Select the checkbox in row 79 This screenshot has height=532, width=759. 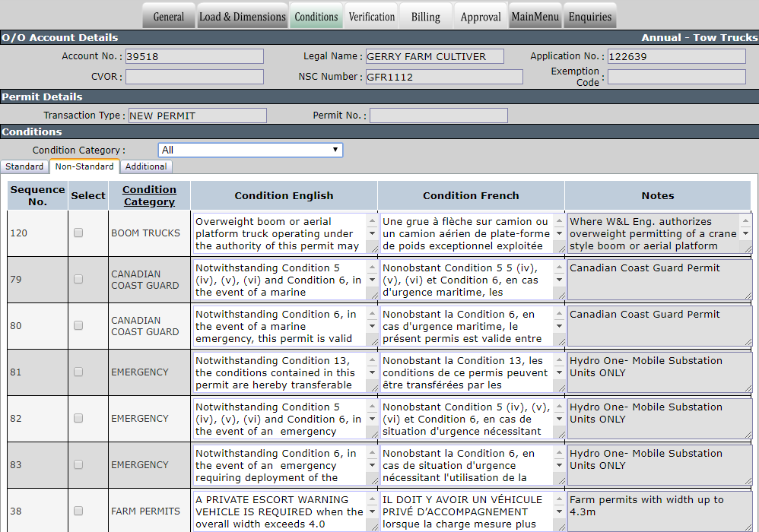point(78,279)
